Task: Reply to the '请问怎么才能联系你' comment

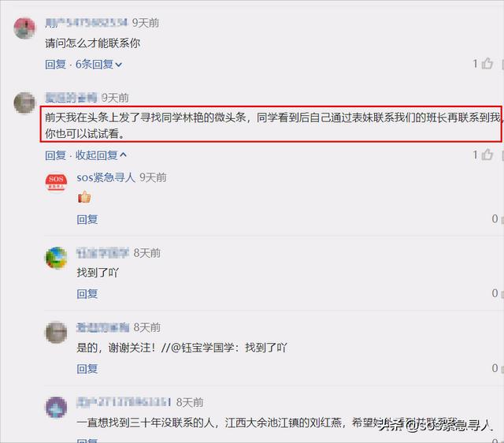Action: coord(55,65)
